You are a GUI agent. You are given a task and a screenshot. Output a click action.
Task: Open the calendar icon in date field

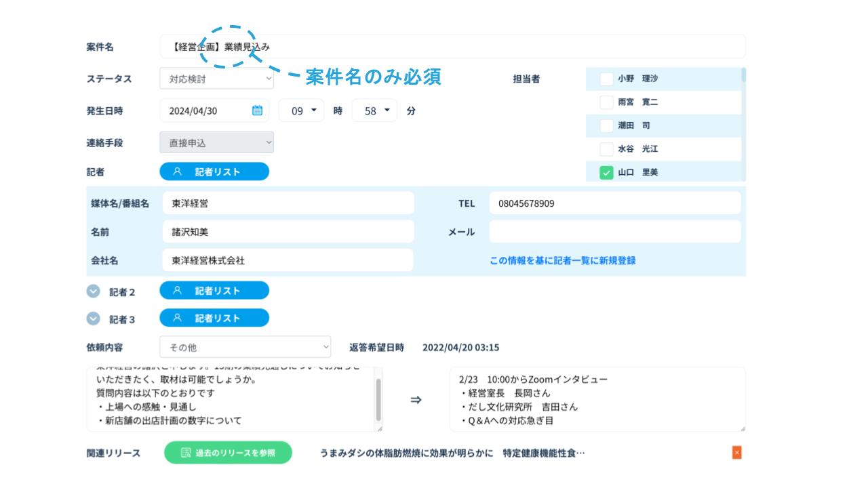[x=257, y=110]
